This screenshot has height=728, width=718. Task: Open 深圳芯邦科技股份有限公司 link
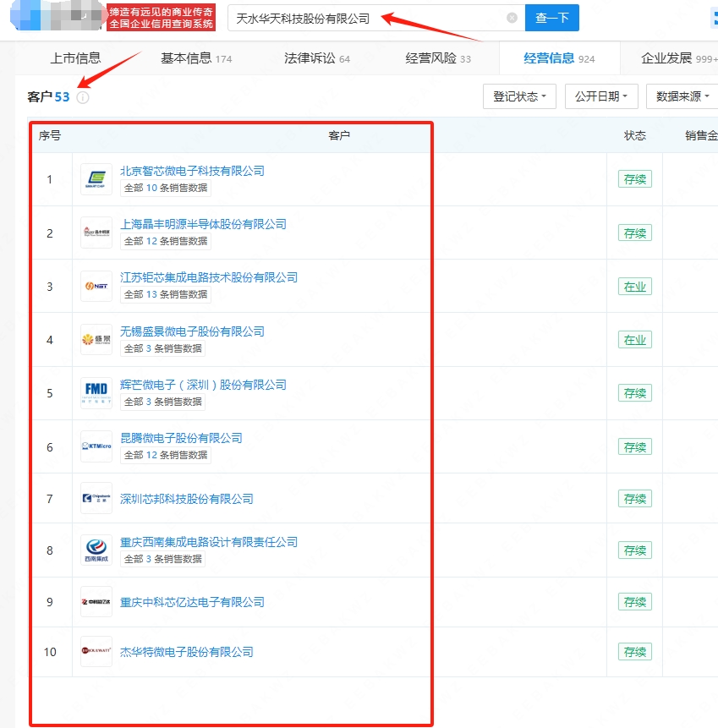pyautogui.click(x=186, y=499)
